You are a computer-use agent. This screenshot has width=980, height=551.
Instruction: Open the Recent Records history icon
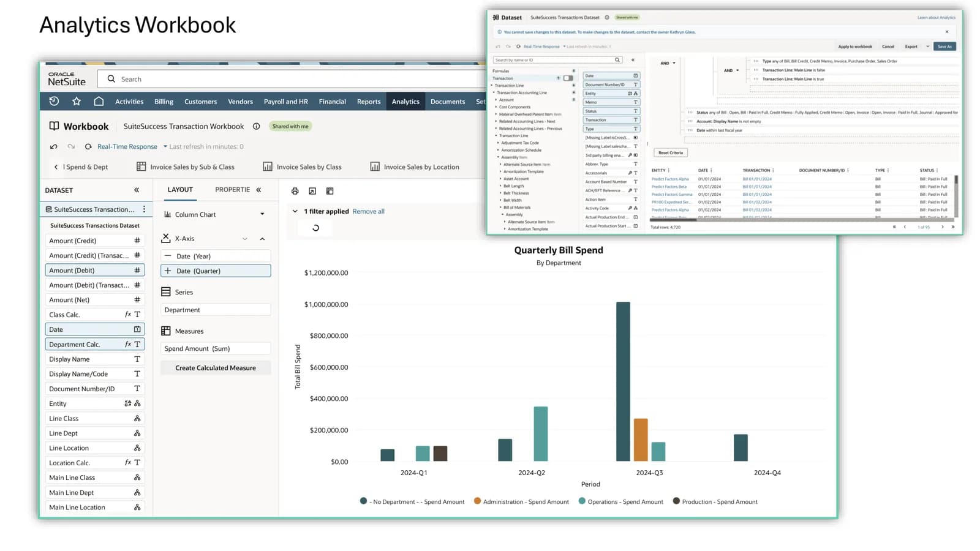pyautogui.click(x=54, y=101)
